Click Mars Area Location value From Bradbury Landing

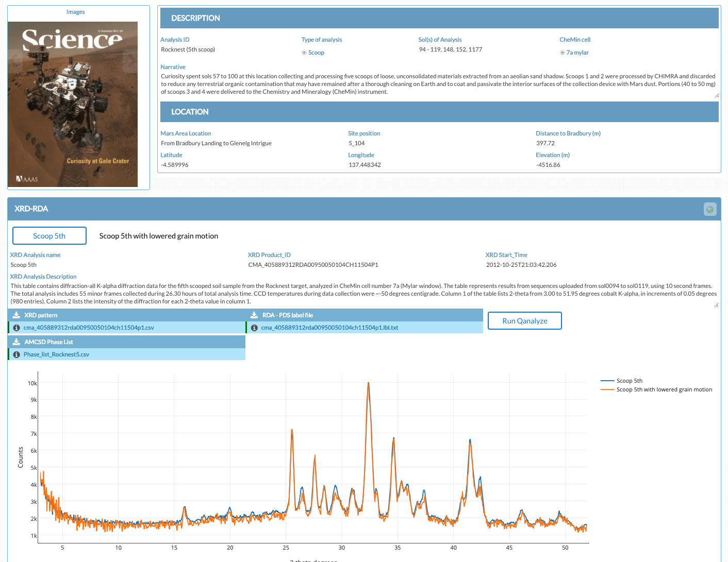coord(216,143)
